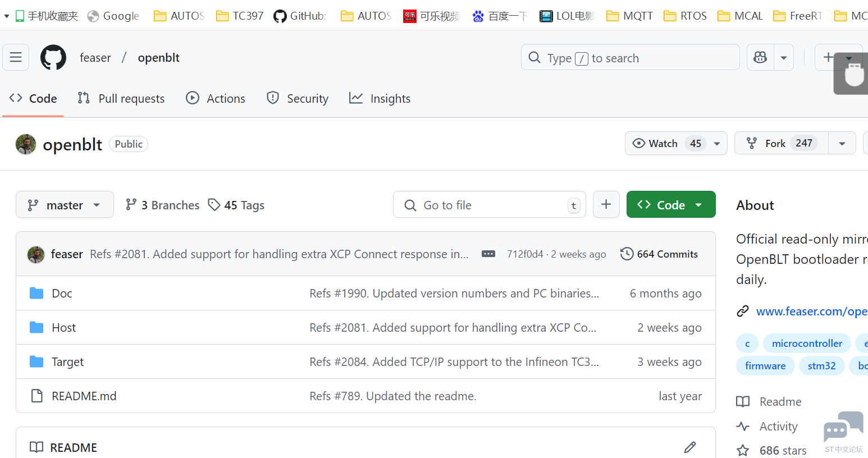Open the green Code clone dropdown
This screenshot has height=458, width=868.
(x=671, y=204)
